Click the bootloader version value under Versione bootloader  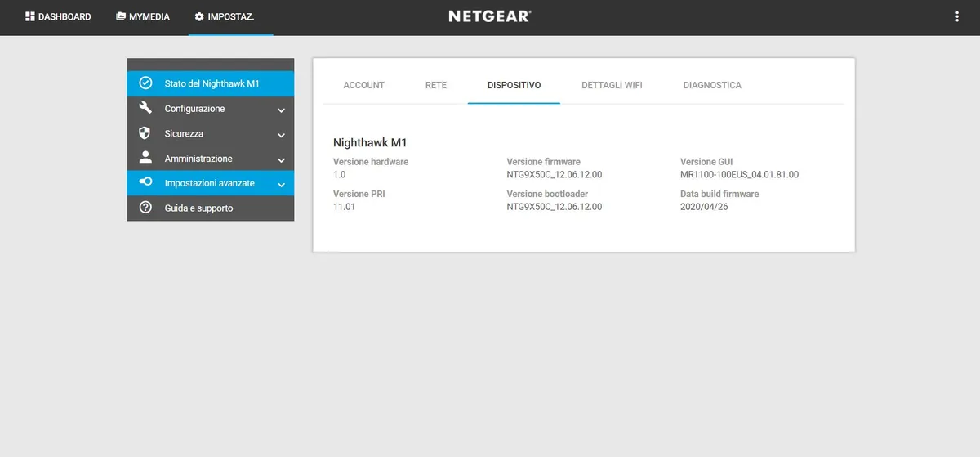tap(555, 207)
